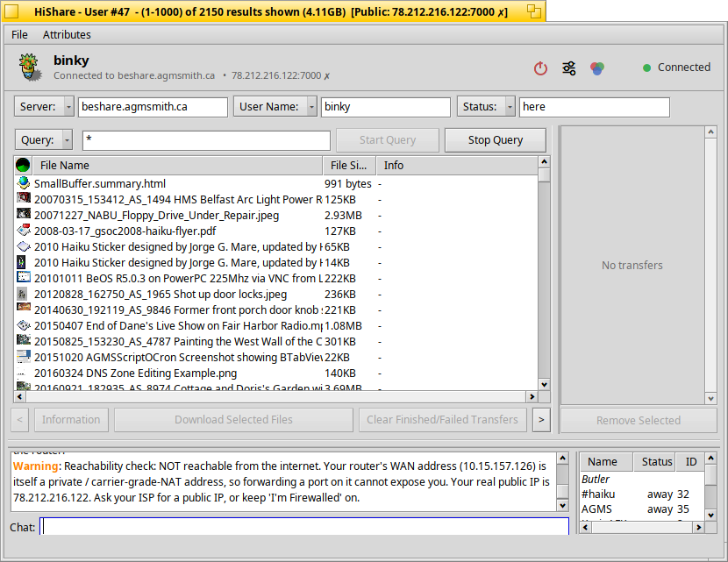Click the left arrow button beside Information
This screenshot has height=562, width=728.
point(20,420)
